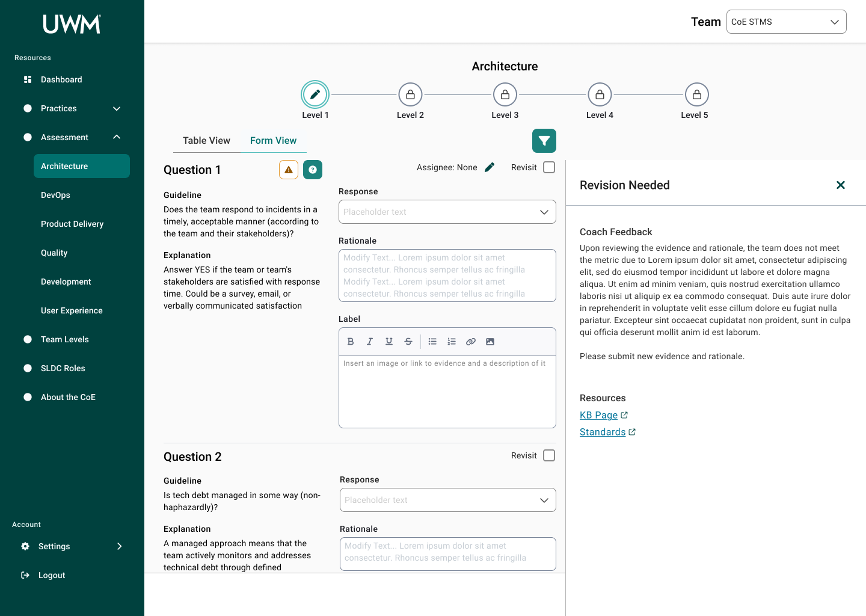Expand the Practices chevron
The image size is (866, 616).
(117, 108)
